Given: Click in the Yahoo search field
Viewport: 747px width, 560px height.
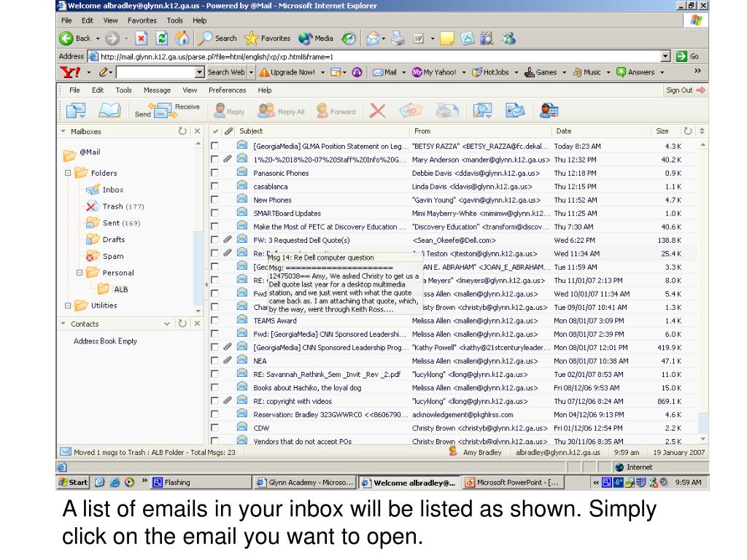Looking at the screenshot, I should (156, 72).
